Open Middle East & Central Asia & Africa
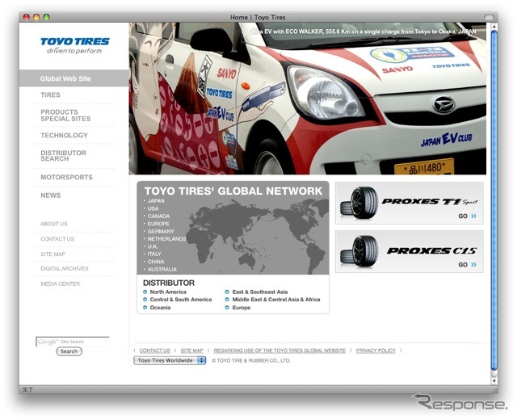The width and height of the screenshot is (517, 420). 276,300
